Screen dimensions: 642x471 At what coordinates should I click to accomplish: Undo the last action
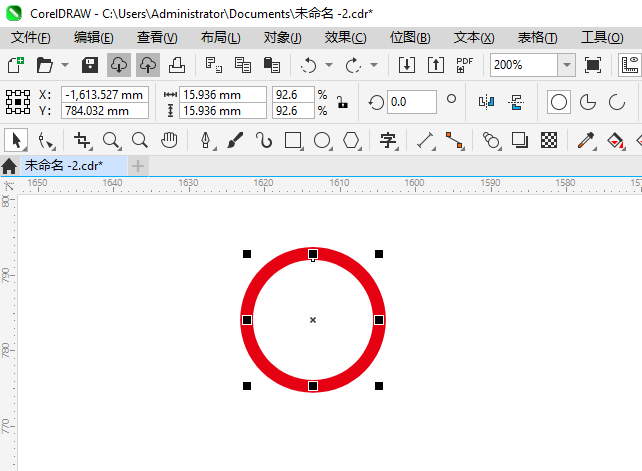[x=308, y=65]
